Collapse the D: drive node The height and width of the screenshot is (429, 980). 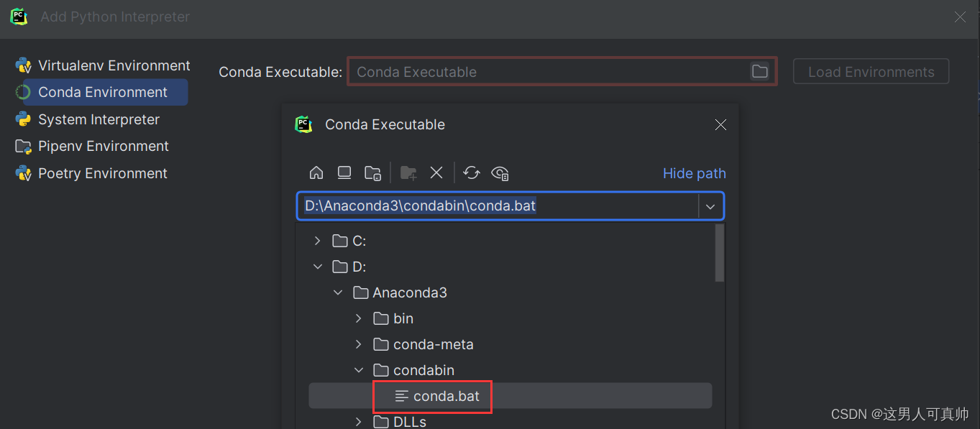click(x=318, y=267)
